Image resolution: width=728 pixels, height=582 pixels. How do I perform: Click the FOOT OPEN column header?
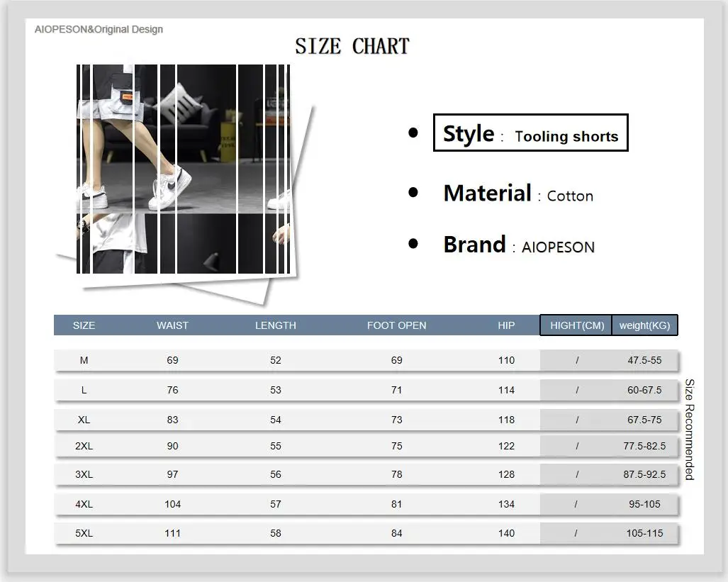point(396,325)
